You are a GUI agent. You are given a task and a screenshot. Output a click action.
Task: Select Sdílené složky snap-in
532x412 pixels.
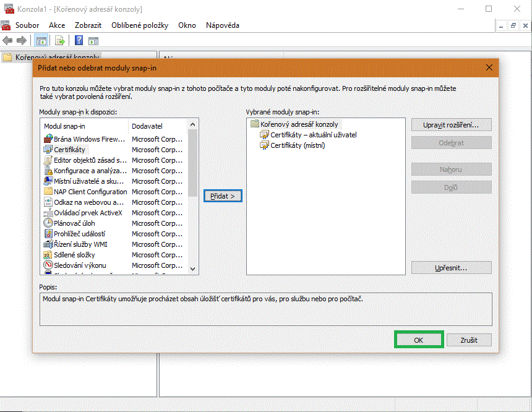click(x=74, y=255)
